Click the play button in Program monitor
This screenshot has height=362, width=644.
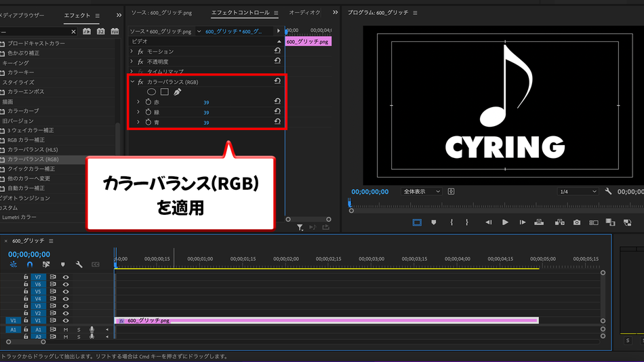pyautogui.click(x=505, y=222)
